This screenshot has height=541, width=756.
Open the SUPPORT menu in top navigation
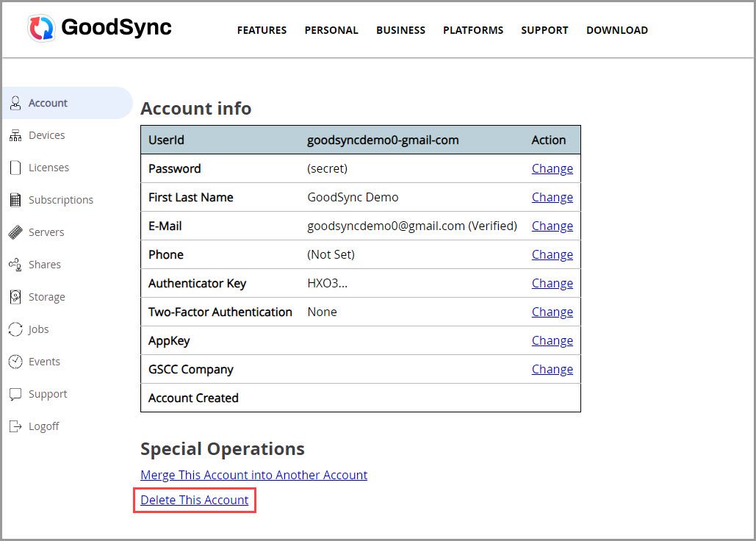click(x=544, y=30)
